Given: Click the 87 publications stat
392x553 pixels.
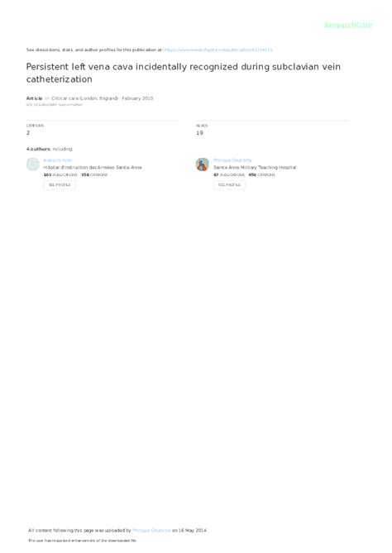Looking at the screenshot, I should [x=229, y=175].
